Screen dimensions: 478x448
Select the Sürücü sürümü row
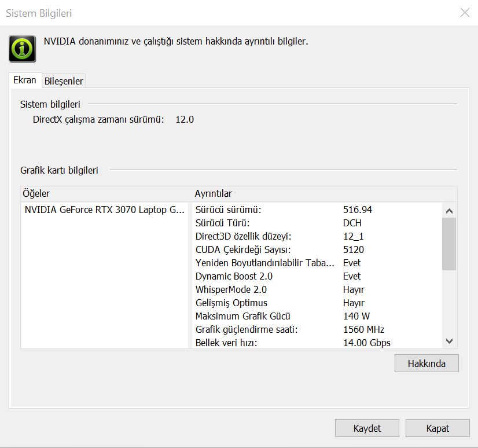point(317,210)
